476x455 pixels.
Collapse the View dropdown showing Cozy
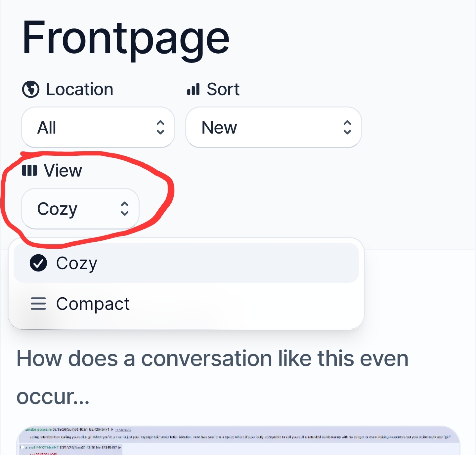pos(80,209)
